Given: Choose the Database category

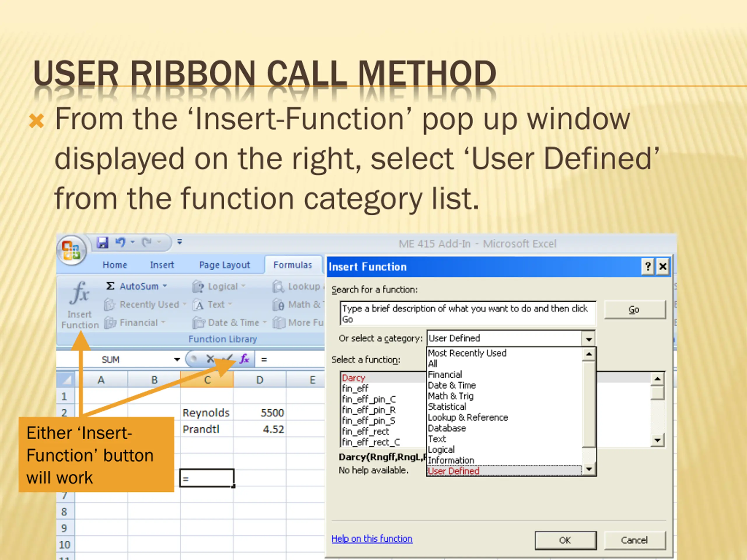Looking at the screenshot, I should (x=505, y=428).
